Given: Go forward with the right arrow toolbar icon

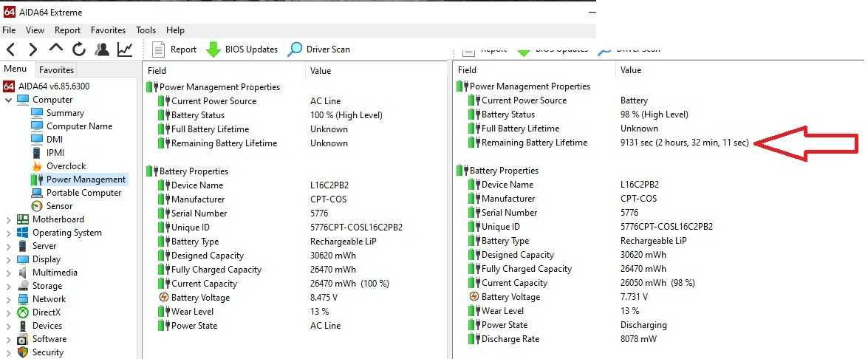Looking at the screenshot, I should point(33,49).
